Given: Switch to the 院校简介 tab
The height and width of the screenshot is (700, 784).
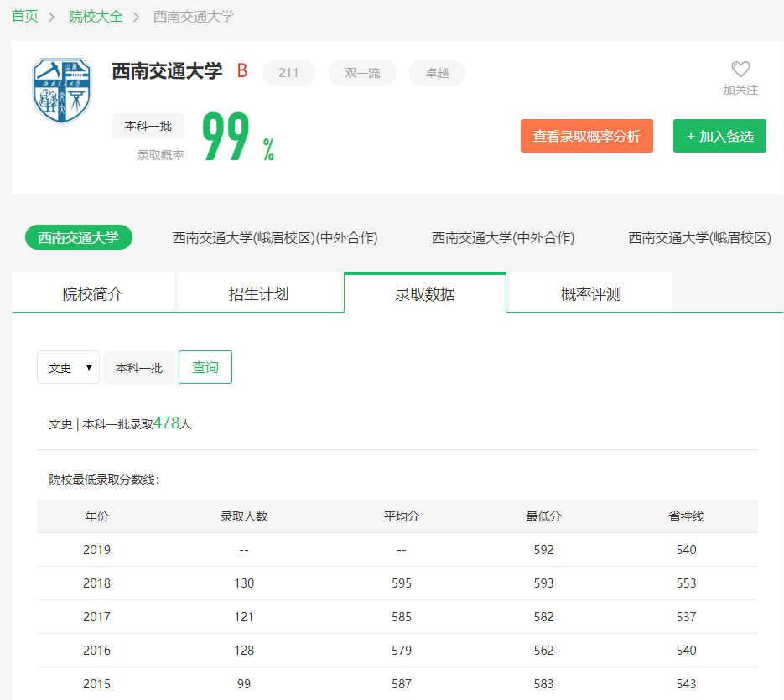Looking at the screenshot, I should click(92, 293).
